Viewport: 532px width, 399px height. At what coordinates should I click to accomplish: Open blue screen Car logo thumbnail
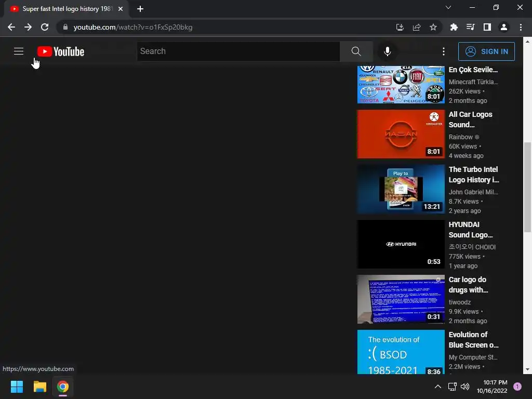tap(401, 299)
